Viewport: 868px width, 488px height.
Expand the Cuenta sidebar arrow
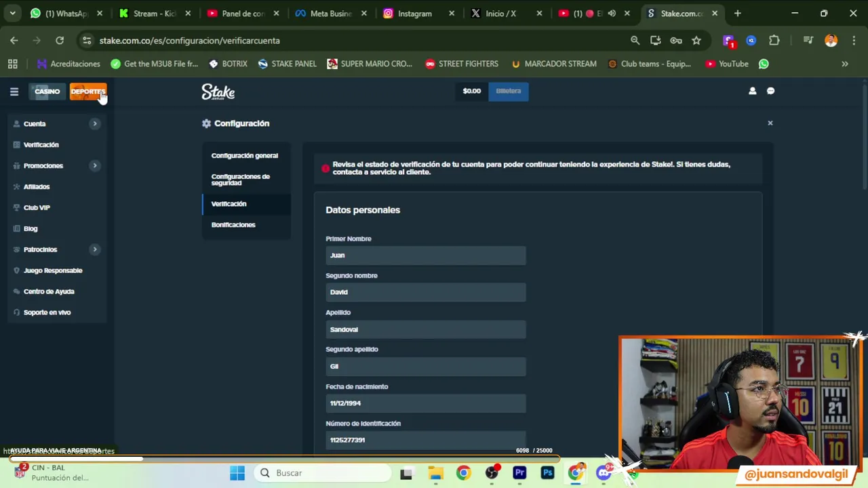[x=95, y=124]
